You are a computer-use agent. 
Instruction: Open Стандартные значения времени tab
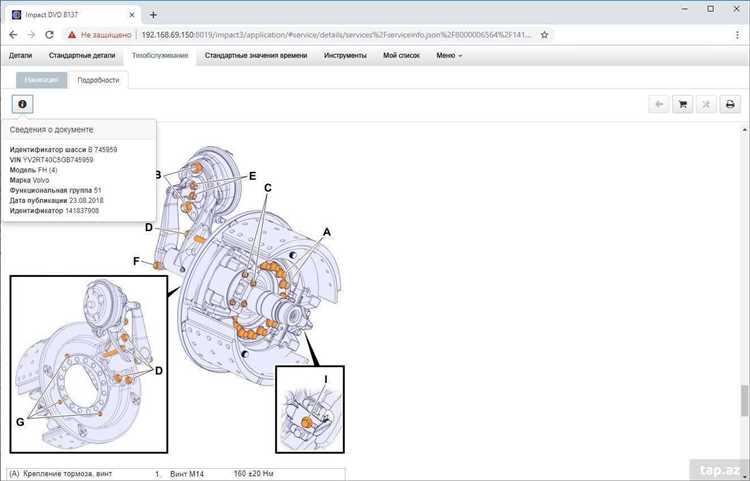click(x=256, y=55)
